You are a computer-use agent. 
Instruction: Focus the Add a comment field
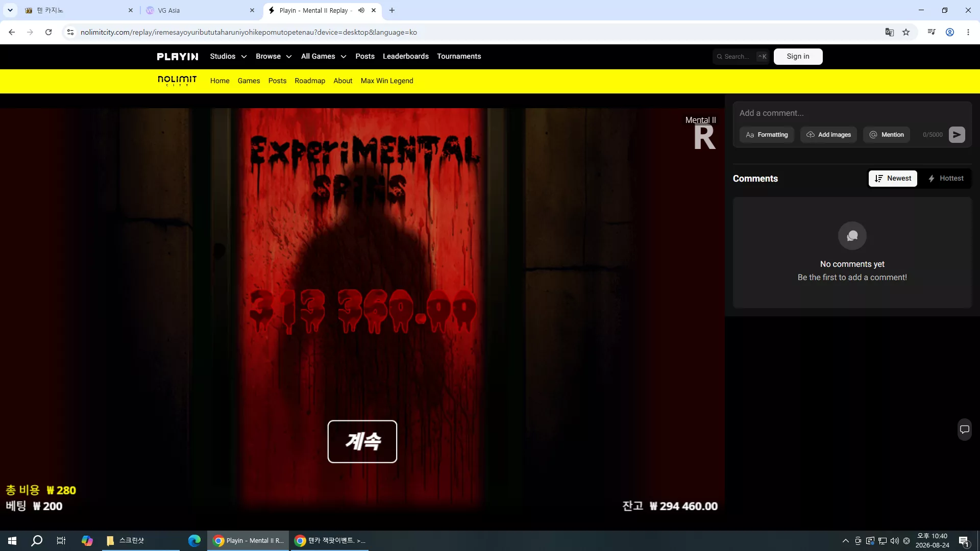[852, 113]
